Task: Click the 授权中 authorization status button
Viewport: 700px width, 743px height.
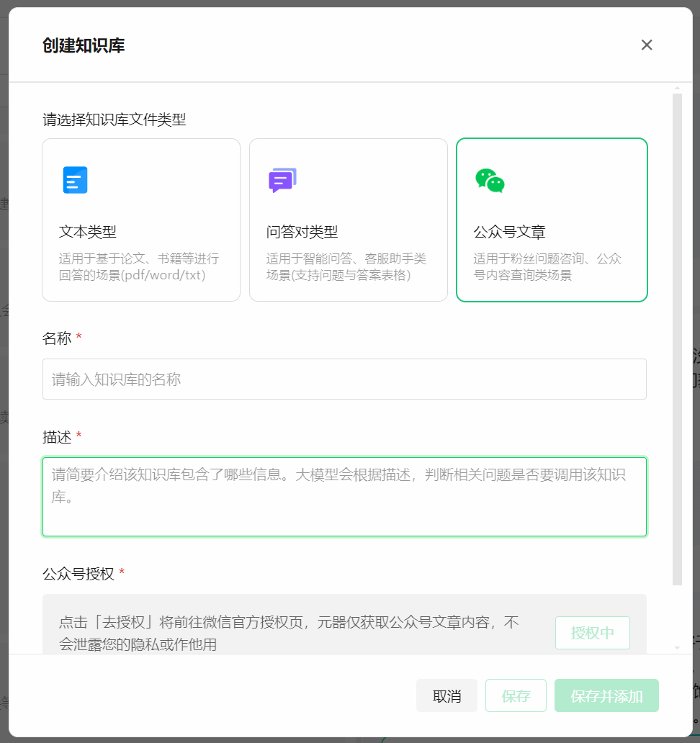Action: (x=592, y=632)
